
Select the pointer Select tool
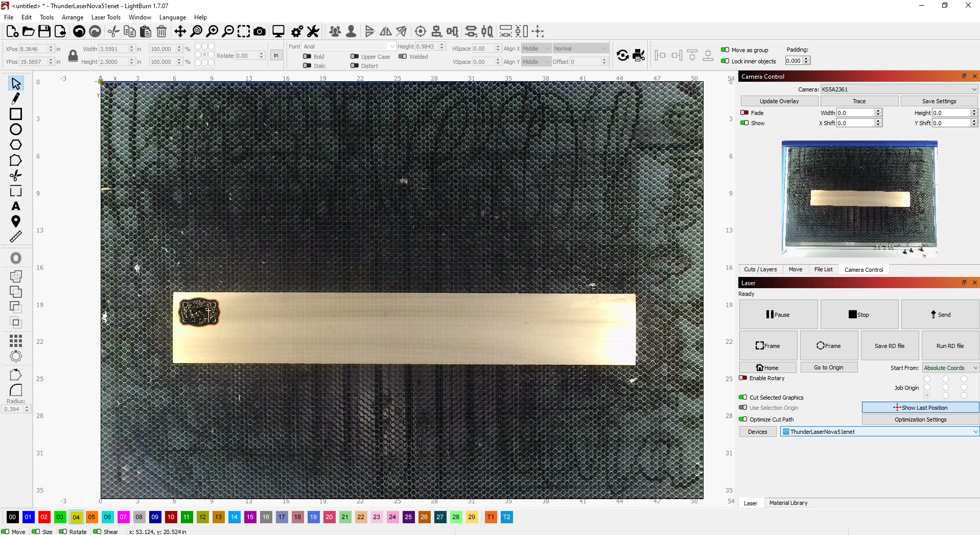tap(16, 83)
